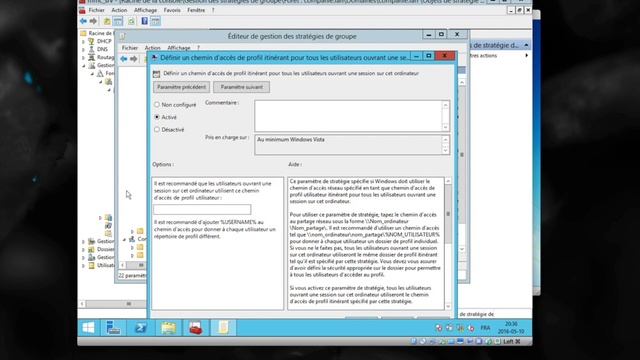The height and width of the screenshot is (360, 640).
Task: Collapse the actions pane header de stratégie d...
Action: tap(526, 45)
